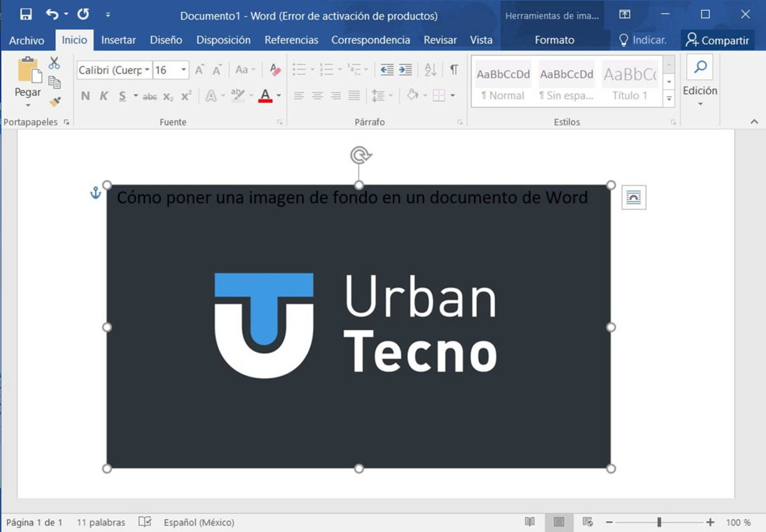766x532 pixels.
Task: Zoom out with the minus button
Action: click(x=610, y=522)
